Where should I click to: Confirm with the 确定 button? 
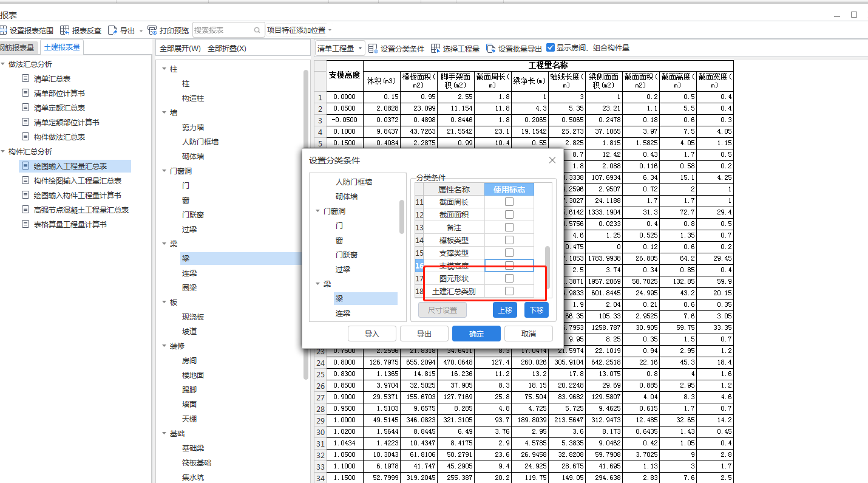click(x=476, y=334)
